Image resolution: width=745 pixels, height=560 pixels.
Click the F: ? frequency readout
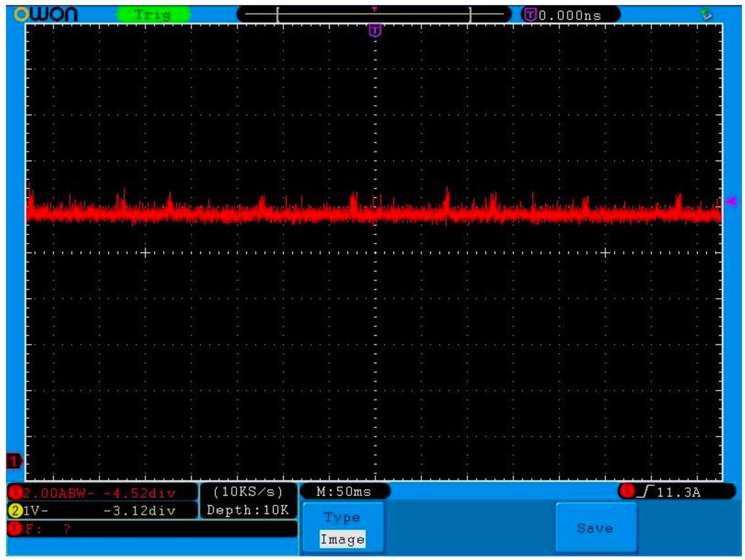(x=48, y=529)
